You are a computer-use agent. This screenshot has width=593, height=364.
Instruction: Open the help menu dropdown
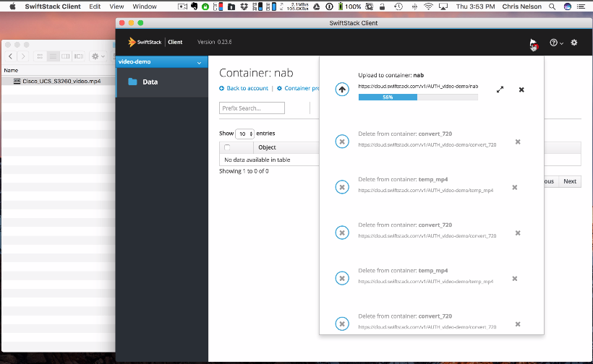556,43
